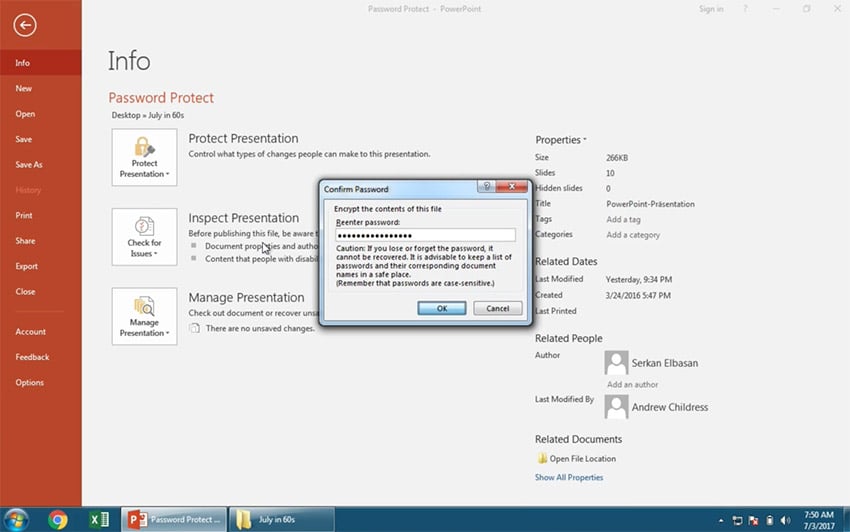Expand the Properties dropdown header
This screenshot has height=532, width=850.
(561, 140)
